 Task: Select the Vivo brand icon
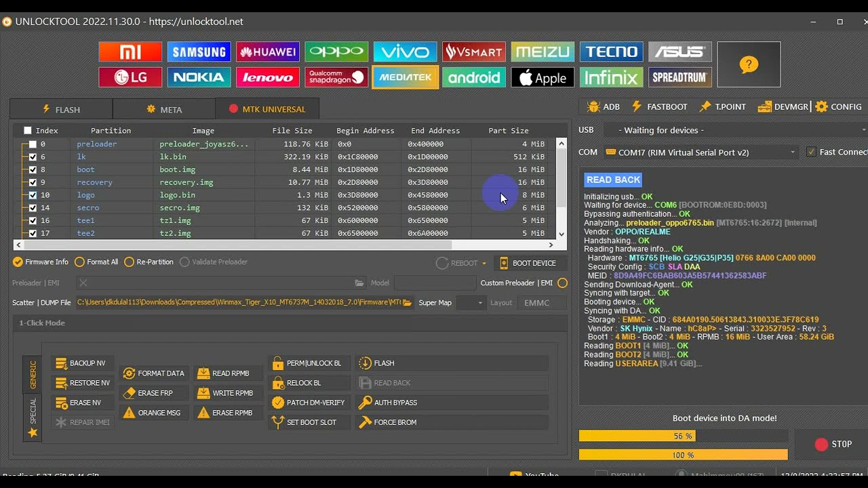pos(405,52)
